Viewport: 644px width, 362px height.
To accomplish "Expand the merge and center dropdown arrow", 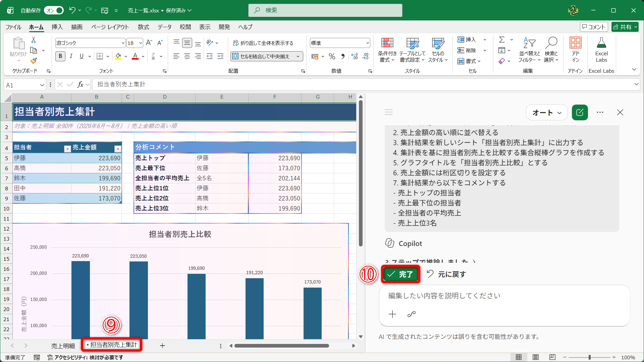I will pos(298,57).
